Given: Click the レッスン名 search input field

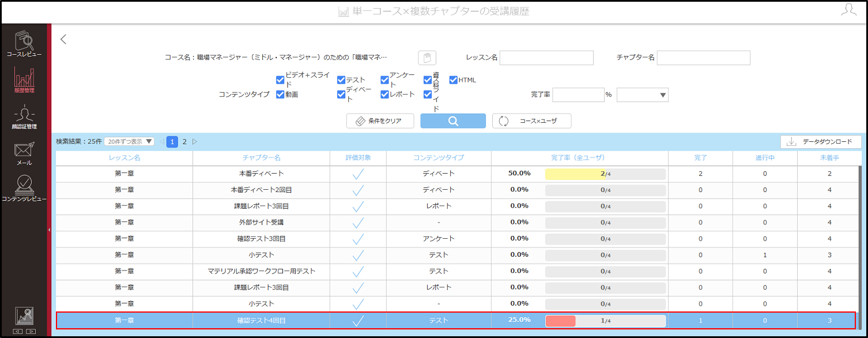Looking at the screenshot, I should tap(546, 58).
